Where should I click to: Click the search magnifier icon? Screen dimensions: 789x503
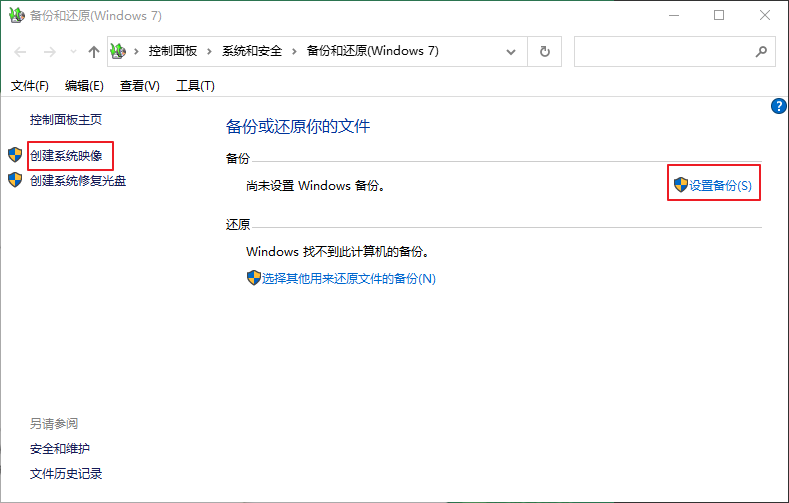[761, 51]
